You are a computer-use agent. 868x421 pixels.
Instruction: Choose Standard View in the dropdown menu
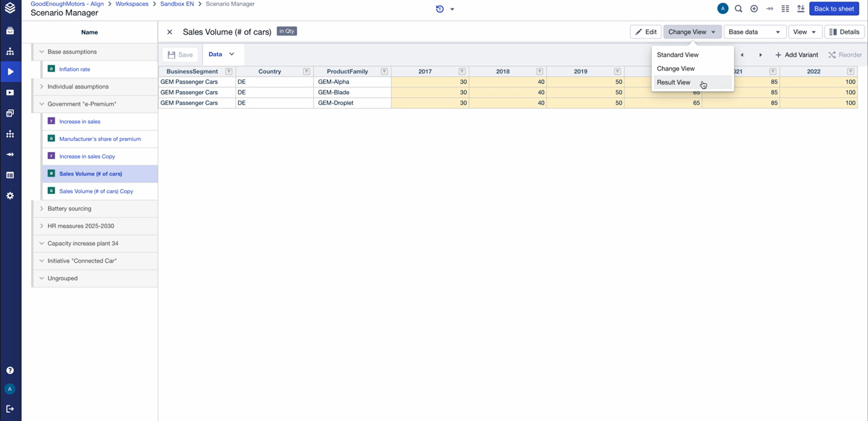[x=677, y=55]
